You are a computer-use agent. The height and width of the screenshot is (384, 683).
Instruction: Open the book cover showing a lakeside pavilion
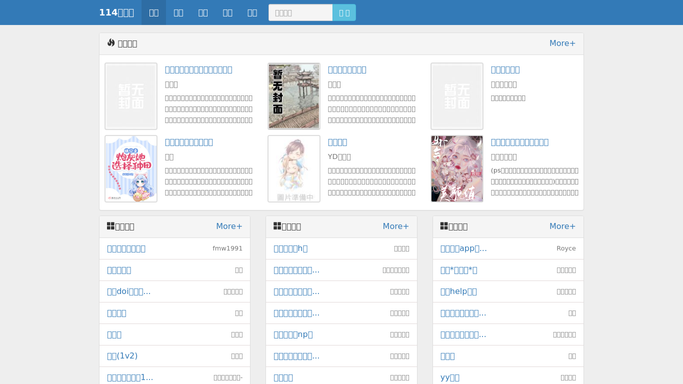pyautogui.click(x=294, y=96)
